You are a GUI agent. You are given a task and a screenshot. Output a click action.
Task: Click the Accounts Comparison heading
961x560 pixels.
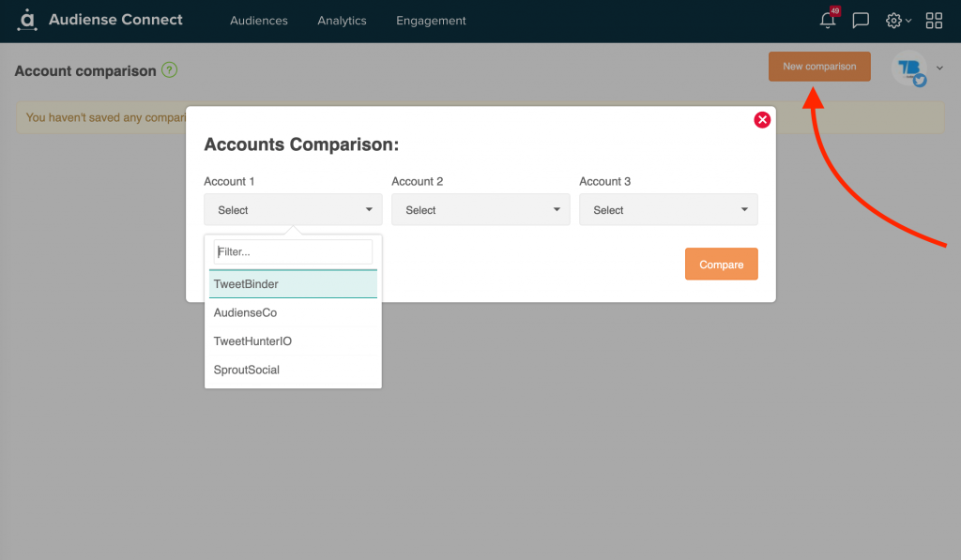(x=301, y=144)
